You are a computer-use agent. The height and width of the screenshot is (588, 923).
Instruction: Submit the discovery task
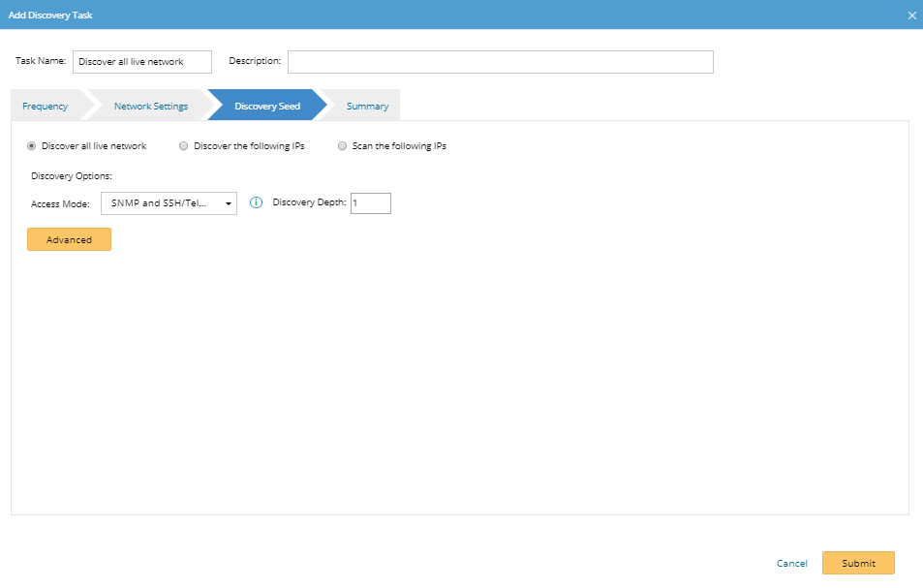(x=858, y=563)
